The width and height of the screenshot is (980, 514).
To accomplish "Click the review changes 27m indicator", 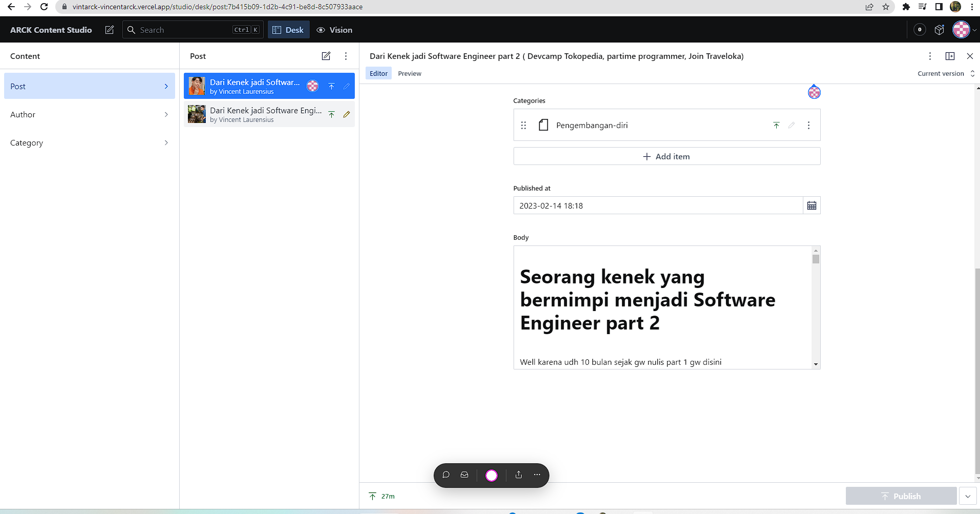I will pyautogui.click(x=381, y=496).
